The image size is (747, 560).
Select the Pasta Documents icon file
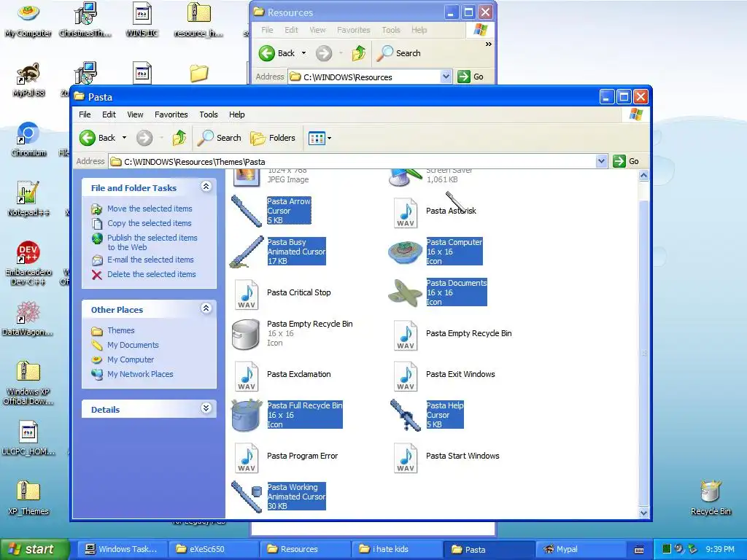point(406,292)
